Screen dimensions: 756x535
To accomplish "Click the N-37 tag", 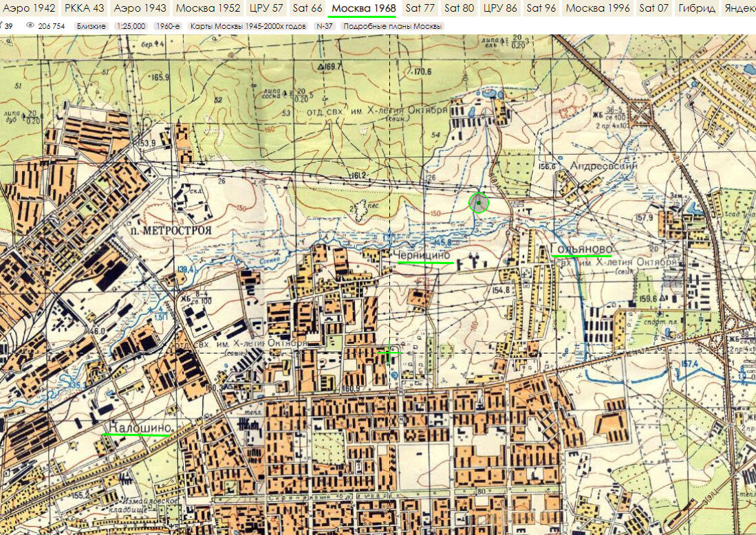I will point(323,25).
